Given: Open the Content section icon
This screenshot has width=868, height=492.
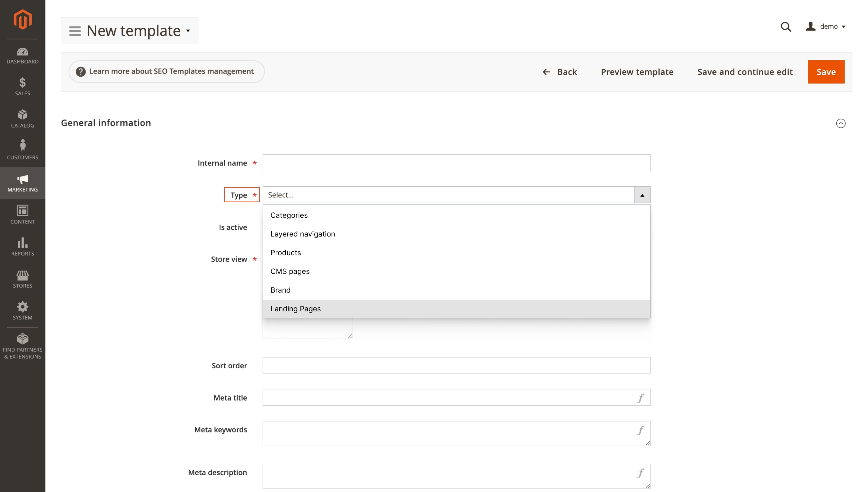Looking at the screenshot, I should (22, 214).
